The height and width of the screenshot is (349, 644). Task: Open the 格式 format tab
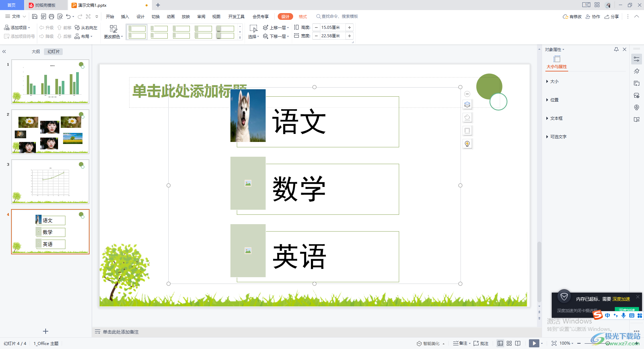[x=303, y=16]
